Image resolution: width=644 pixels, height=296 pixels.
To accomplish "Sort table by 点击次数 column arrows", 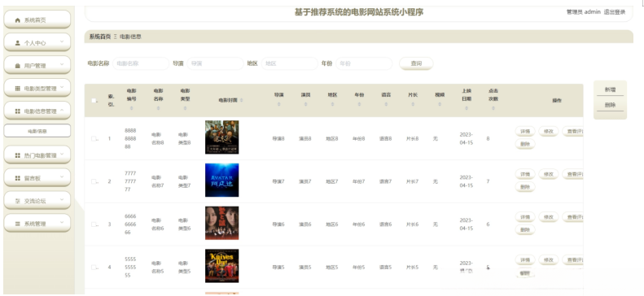I will (493, 109).
